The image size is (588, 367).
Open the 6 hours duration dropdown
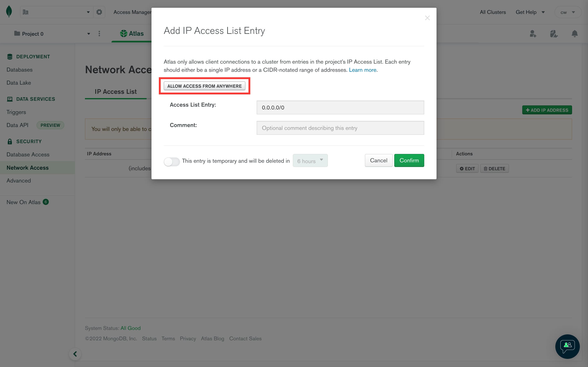tap(310, 161)
